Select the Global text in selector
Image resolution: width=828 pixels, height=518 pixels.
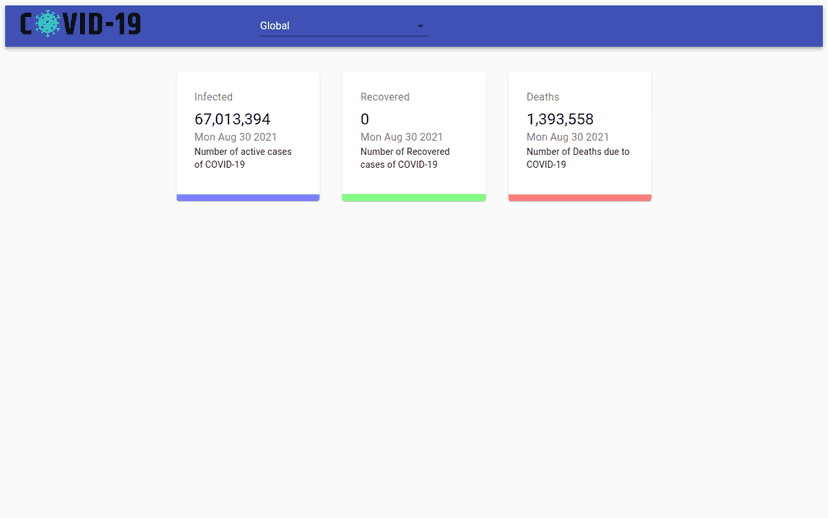point(275,26)
